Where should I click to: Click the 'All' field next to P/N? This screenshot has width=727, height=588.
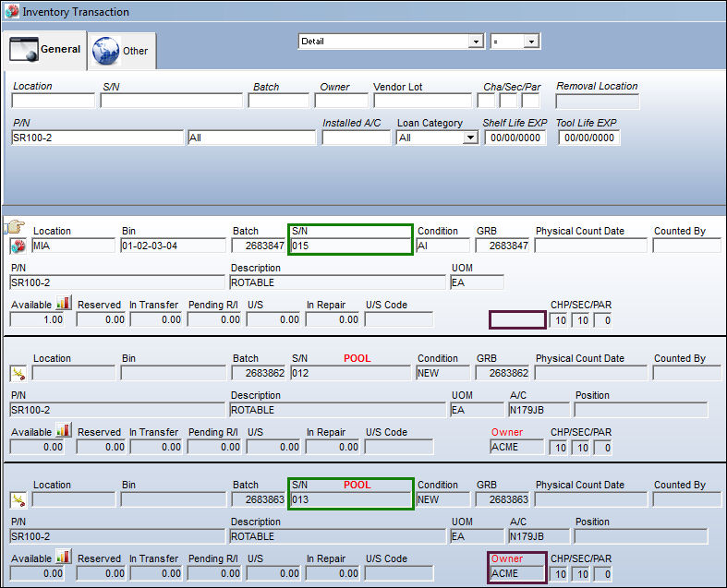coord(252,138)
